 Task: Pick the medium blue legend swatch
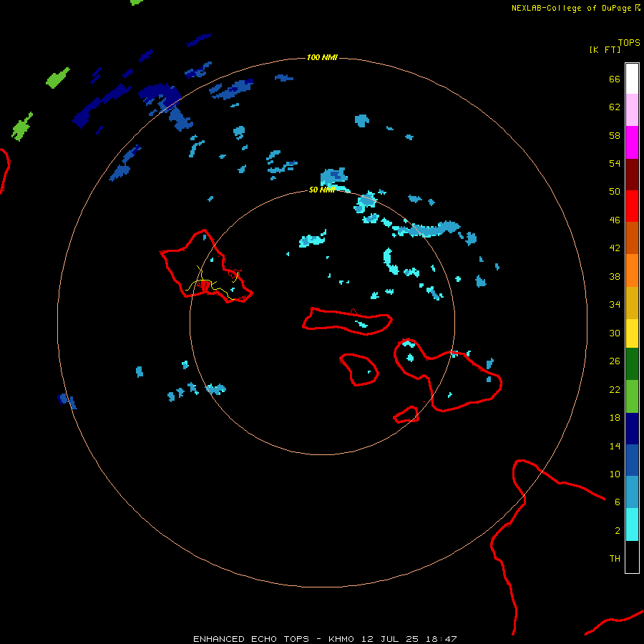coord(632,460)
